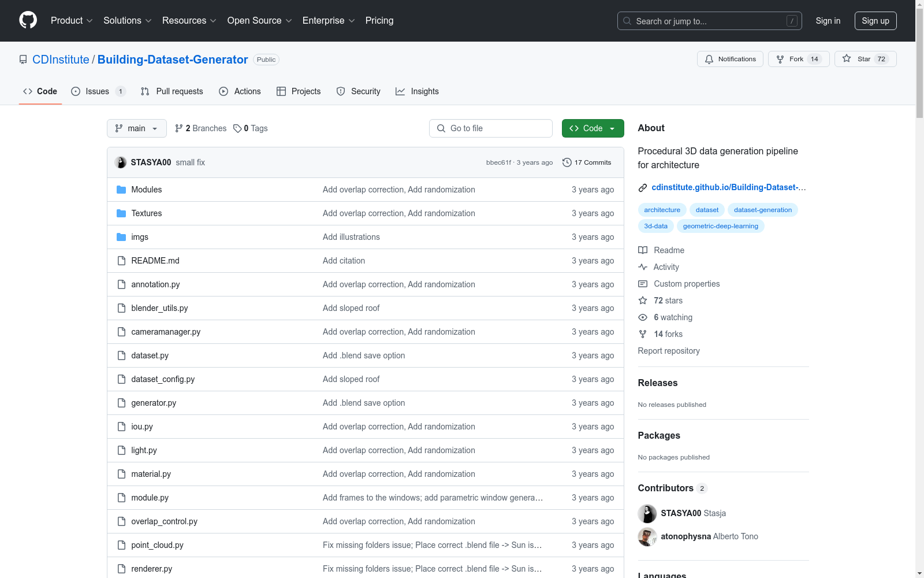
Task: Click the README.md file icon
Action: [x=121, y=261]
